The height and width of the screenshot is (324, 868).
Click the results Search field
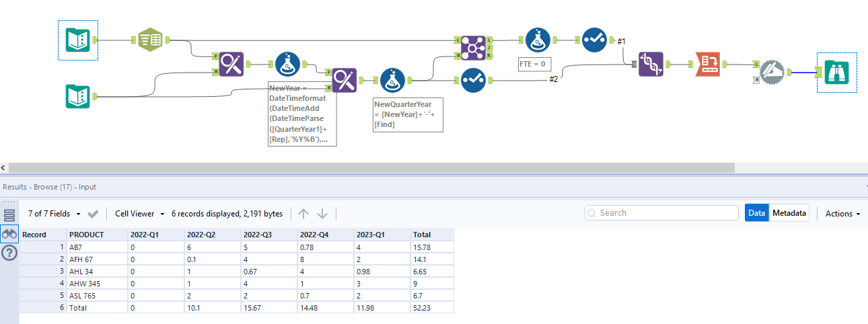tap(661, 213)
